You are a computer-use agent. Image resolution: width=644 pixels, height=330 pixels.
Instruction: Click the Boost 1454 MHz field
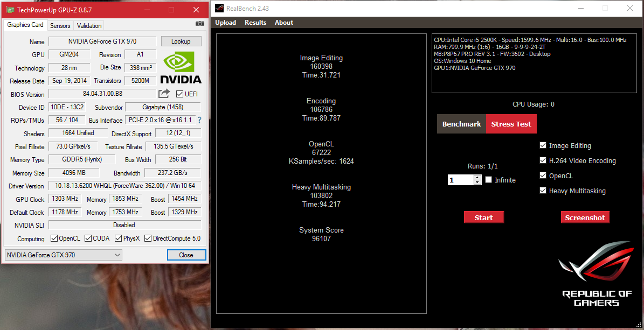184,199
